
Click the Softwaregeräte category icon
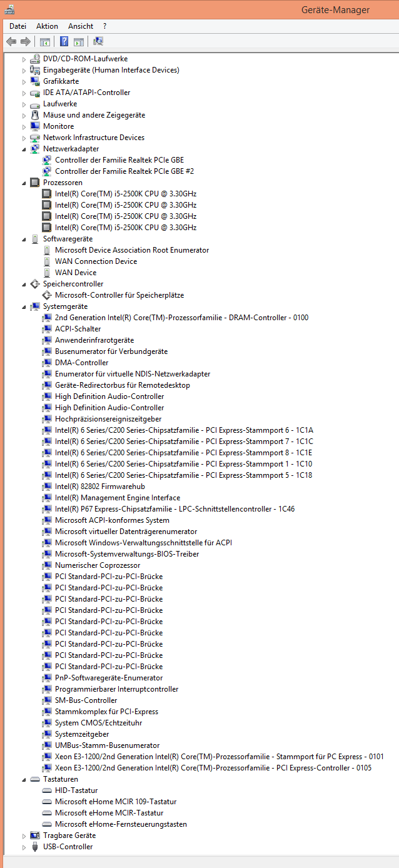35,239
